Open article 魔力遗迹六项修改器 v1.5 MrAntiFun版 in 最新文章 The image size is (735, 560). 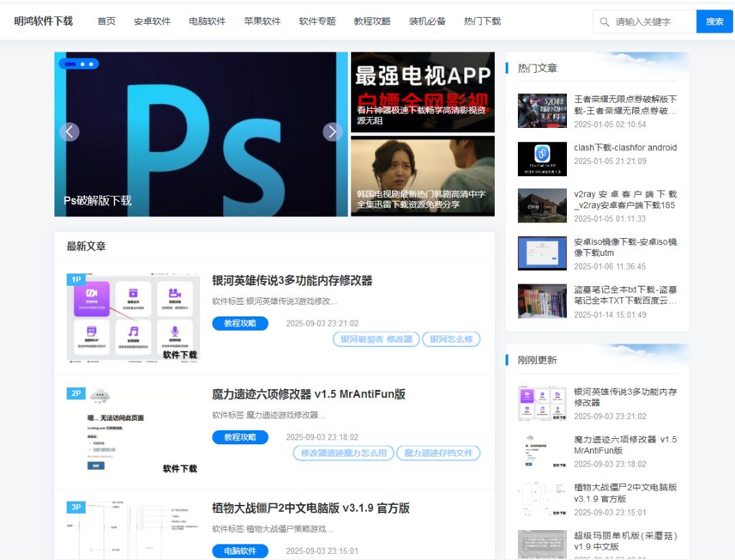308,395
